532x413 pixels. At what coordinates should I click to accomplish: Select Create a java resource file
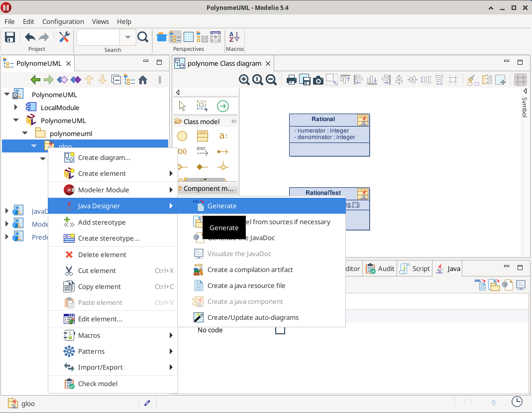click(262, 285)
